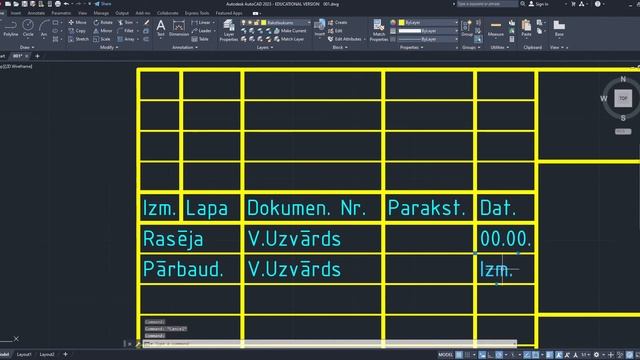
Task: Open the Annotate ribbon tab
Action: [36, 13]
